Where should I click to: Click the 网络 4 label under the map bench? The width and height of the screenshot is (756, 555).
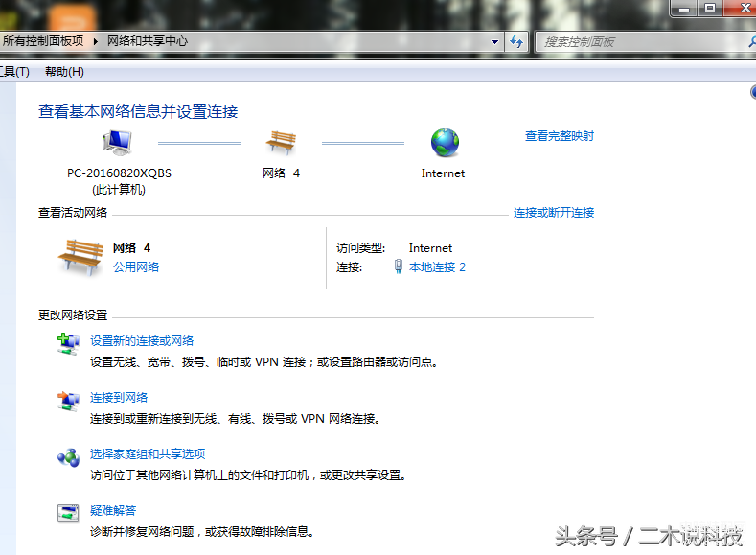coord(281,173)
